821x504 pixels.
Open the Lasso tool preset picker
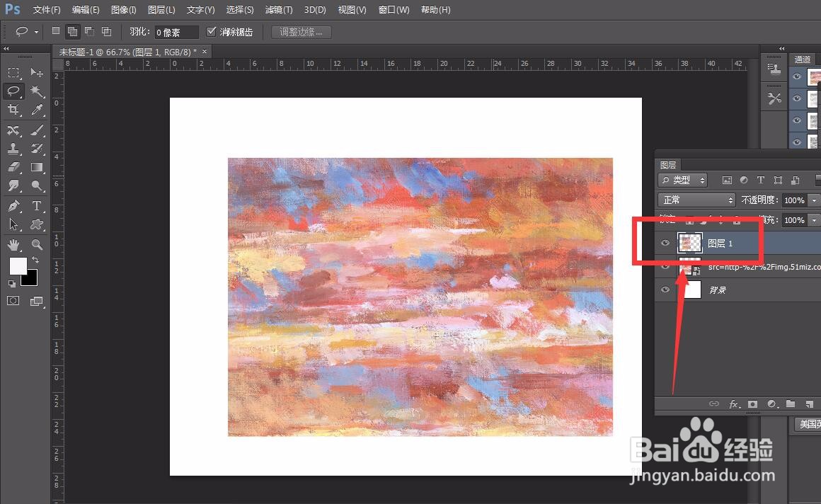coord(36,32)
